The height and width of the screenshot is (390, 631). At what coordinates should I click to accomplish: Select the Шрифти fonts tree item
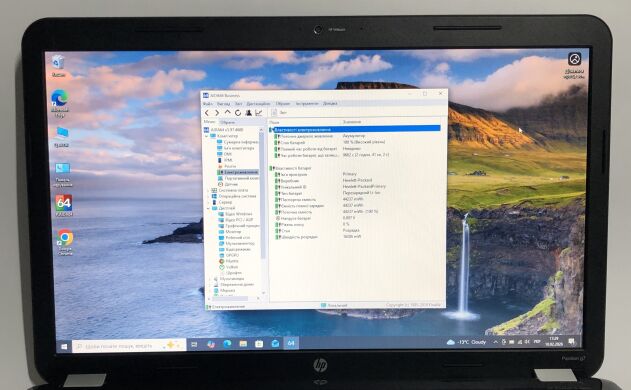point(231,273)
